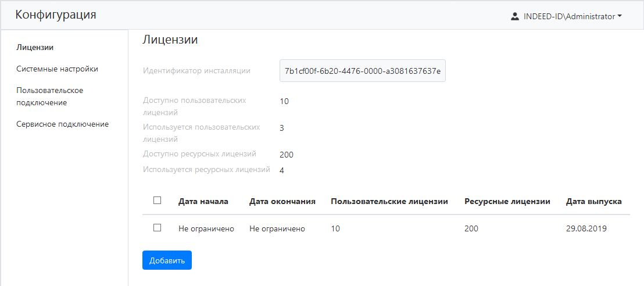Focus the installation identifier input field

(x=362, y=71)
